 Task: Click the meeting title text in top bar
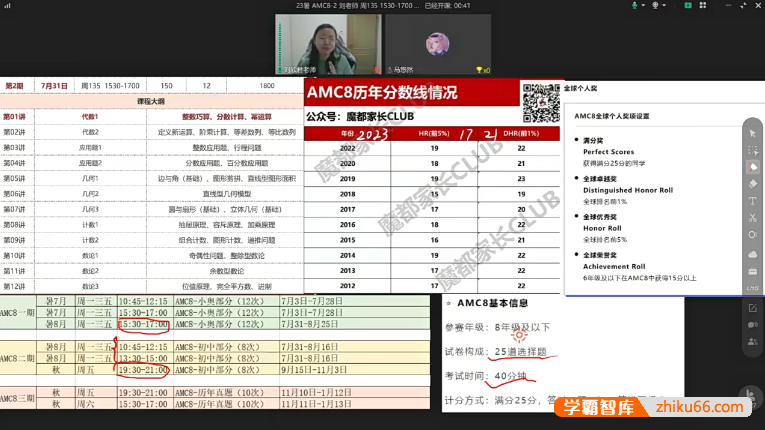tap(358, 5)
